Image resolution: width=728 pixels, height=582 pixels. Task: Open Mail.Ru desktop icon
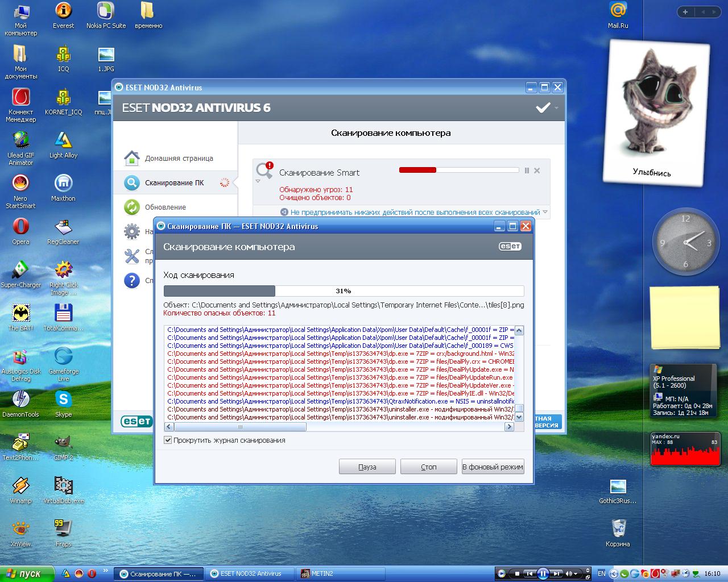[618, 15]
